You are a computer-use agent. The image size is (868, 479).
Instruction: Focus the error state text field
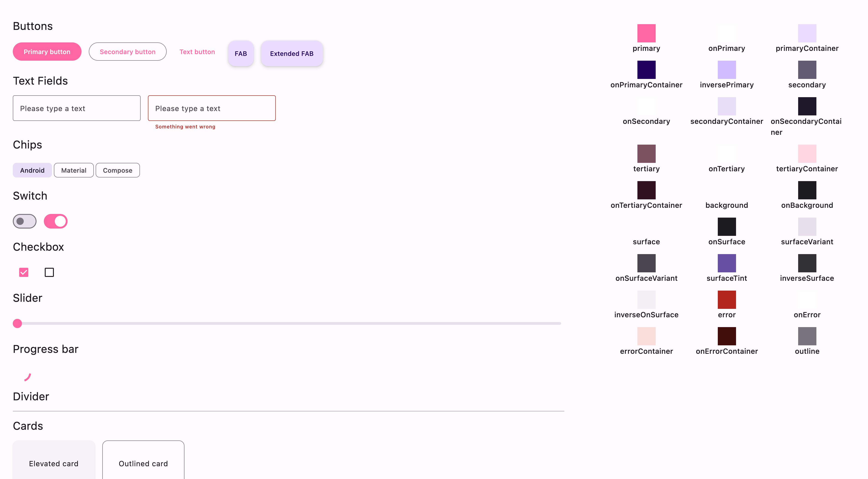tap(212, 108)
